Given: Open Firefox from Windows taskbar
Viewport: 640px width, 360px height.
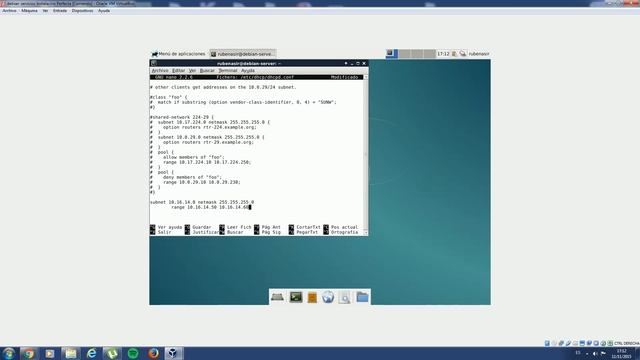Looking at the screenshot, I should coord(153,353).
